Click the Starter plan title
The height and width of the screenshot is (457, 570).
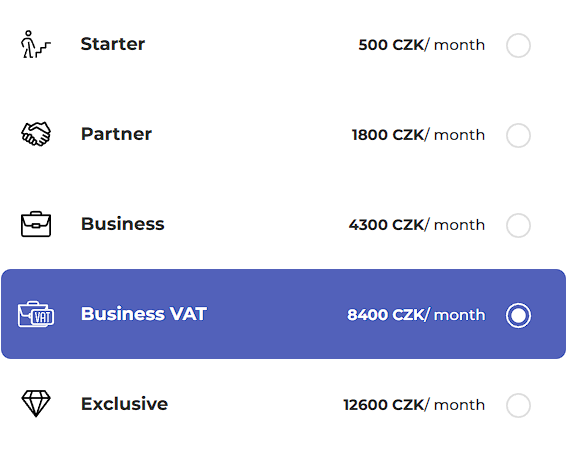pyautogui.click(x=113, y=44)
